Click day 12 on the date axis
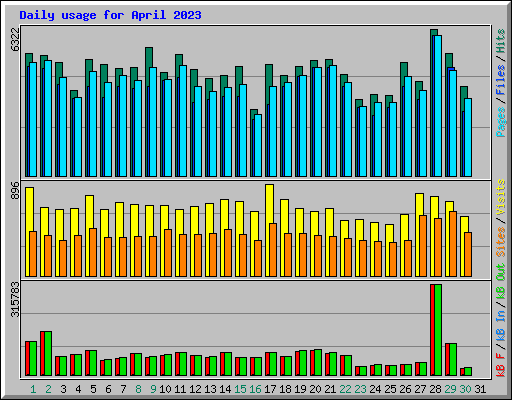The height and width of the screenshot is (400, 512). point(195,389)
